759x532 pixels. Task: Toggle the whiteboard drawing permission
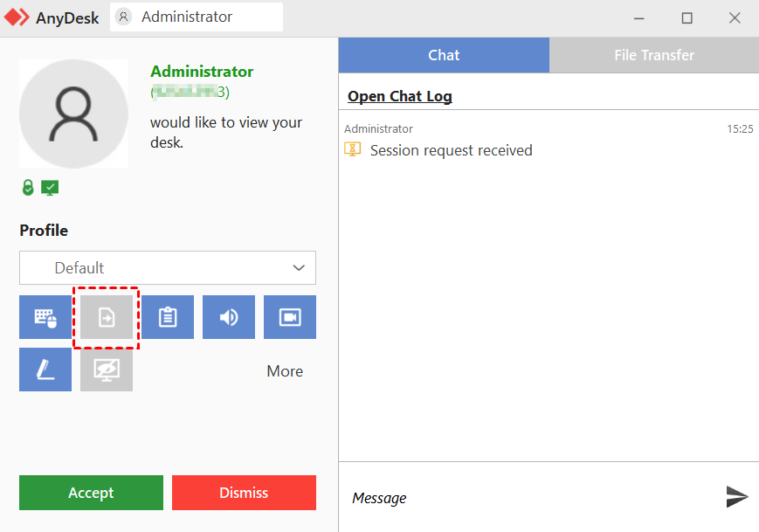(45, 370)
